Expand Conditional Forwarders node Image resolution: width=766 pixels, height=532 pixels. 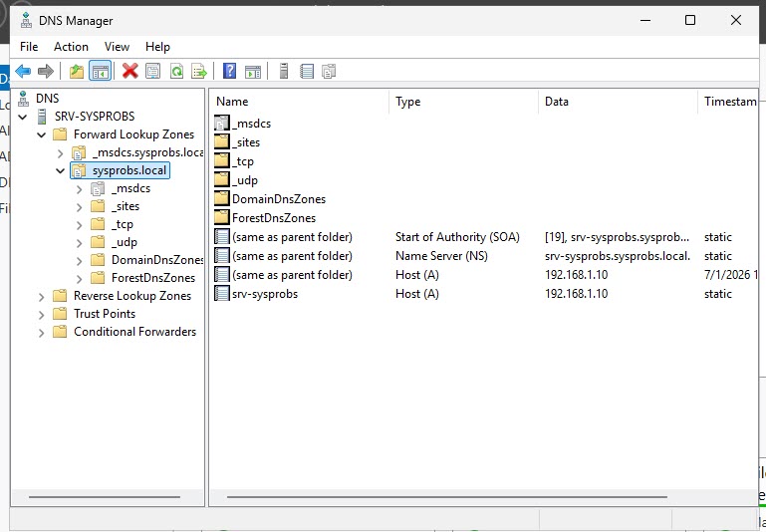42,333
